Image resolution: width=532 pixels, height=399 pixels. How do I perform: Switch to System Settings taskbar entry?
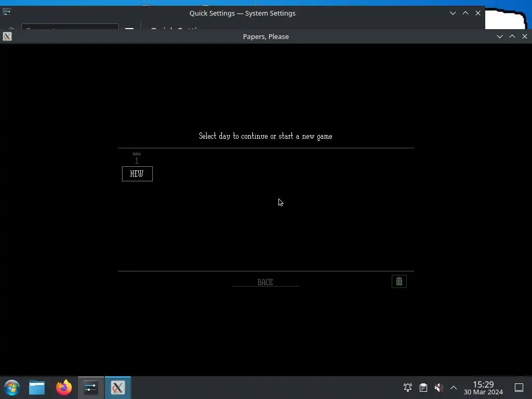pos(91,388)
